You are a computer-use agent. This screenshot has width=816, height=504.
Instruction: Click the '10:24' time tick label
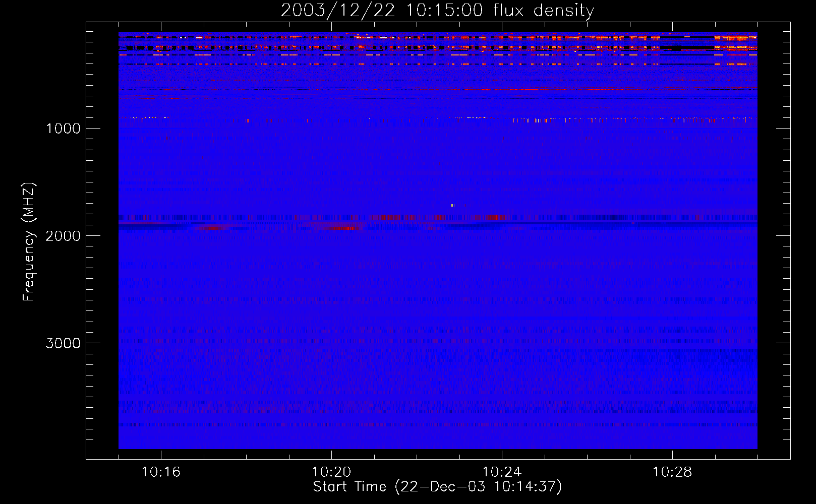click(x=502, y=472)
